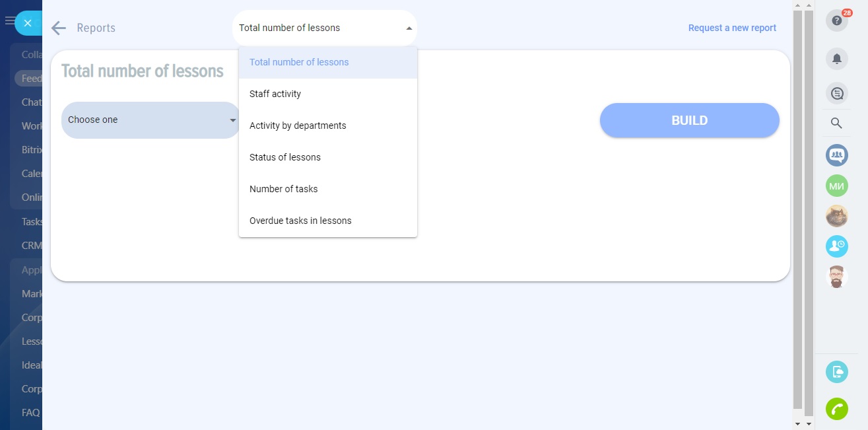Open the chat messages icon in right panel

click(x=836, y=94)
